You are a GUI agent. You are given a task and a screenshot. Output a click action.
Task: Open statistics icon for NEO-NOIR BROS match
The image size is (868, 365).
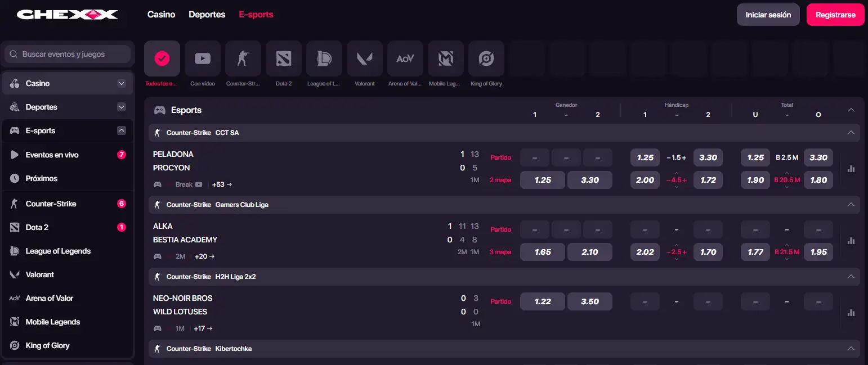851,313
